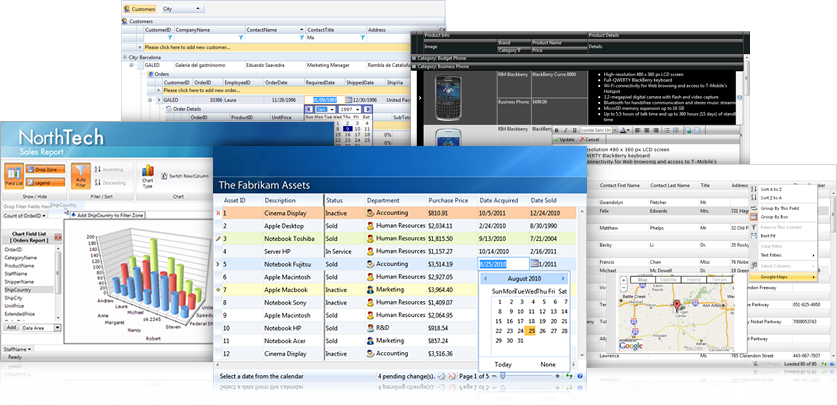Close the Chart Field List panel
837x405 pixels.
click(x=58, y=236)
